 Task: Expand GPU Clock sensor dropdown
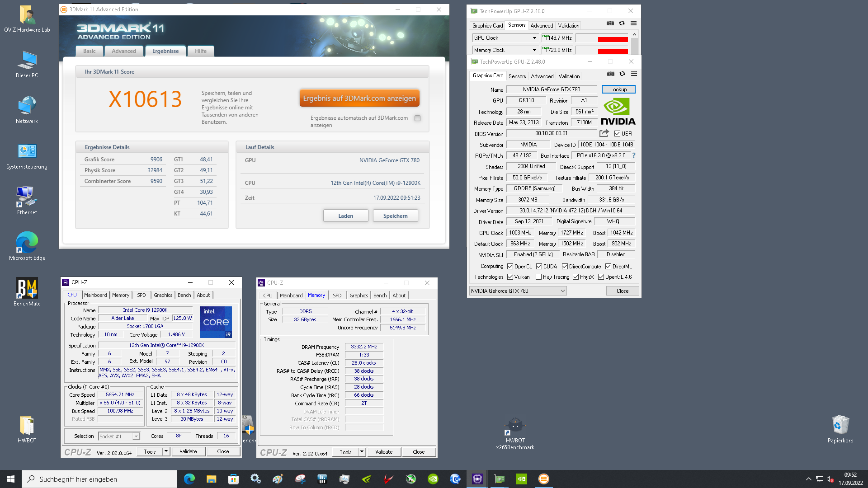click(534, 38)
